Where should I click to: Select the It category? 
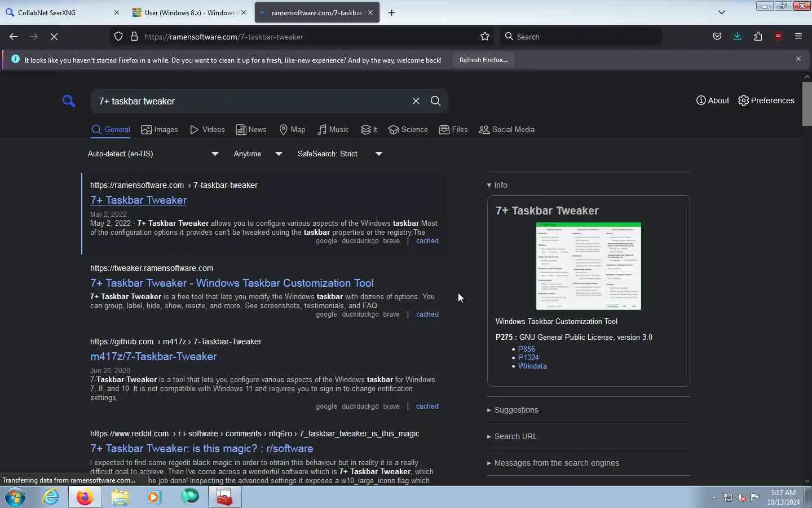369,130
